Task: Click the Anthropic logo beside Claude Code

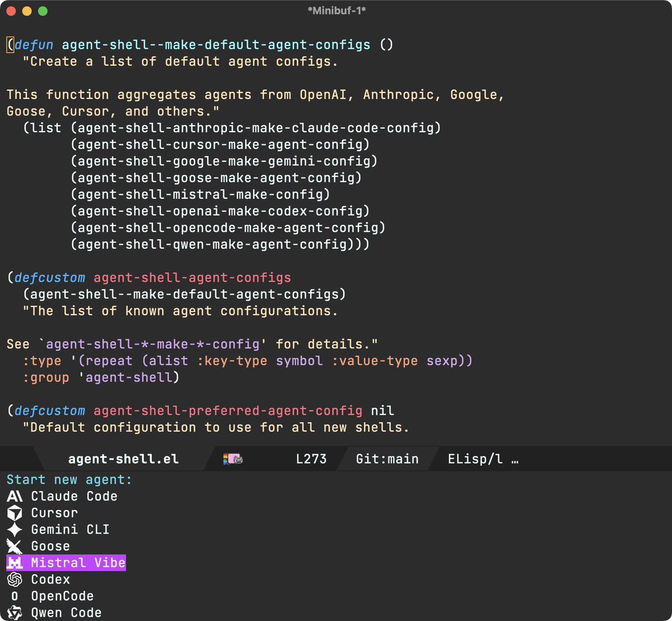Action: [x=15, y=496]
